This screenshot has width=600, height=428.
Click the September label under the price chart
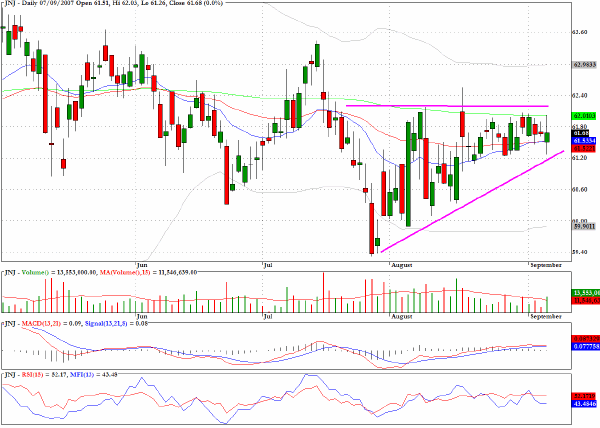click(546, 265)
